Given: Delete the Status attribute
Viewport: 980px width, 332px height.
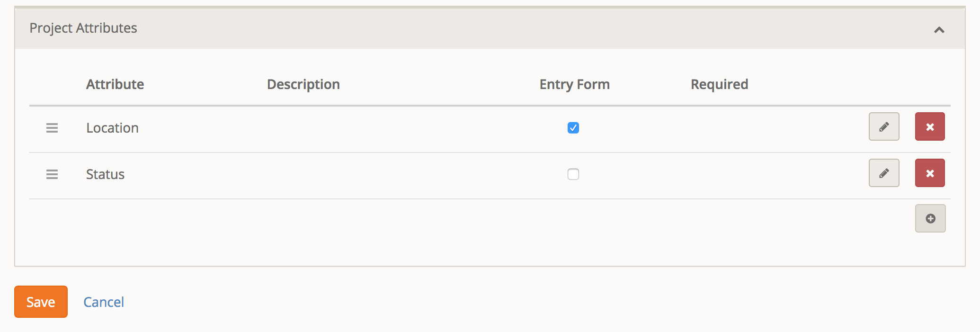Looking at the screenshot, I should (x=929, y=173).
